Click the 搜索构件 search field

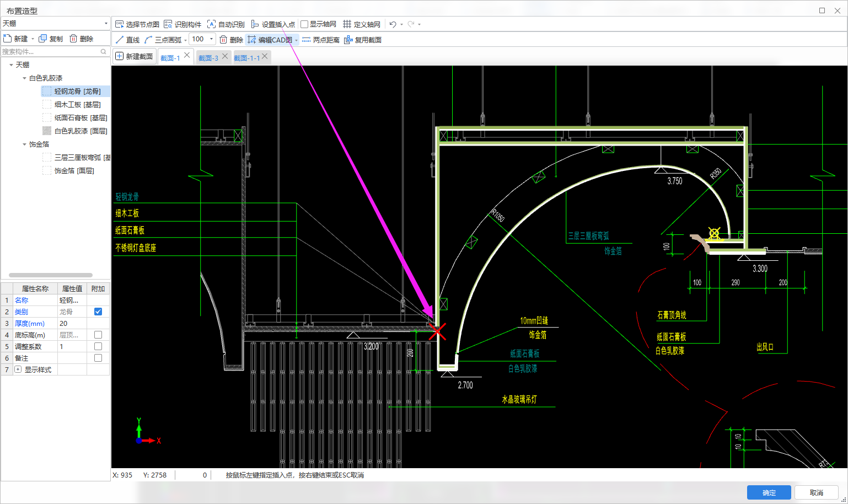(50, 51)
